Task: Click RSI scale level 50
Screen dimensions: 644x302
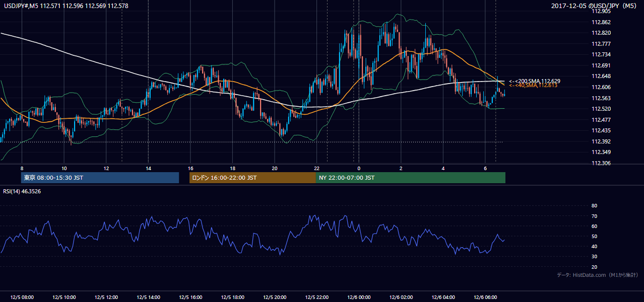Action: [x=594, y=236]
